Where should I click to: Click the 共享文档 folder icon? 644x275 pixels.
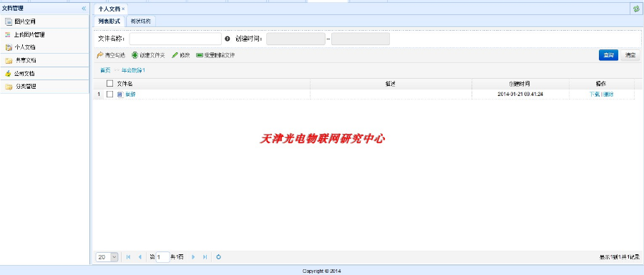pyautogui.click(x=9, y=60)
